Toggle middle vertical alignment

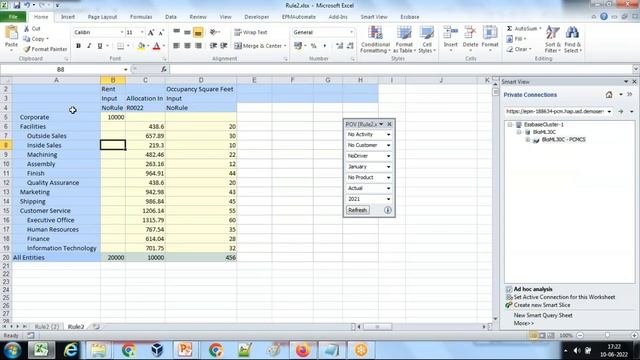coord(187,32)
